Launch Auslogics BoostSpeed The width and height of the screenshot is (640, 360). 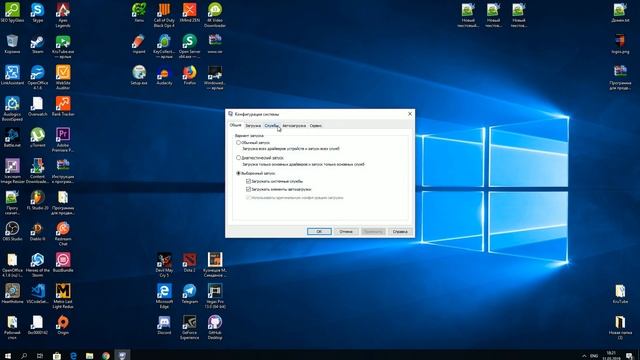click(12, 109)
